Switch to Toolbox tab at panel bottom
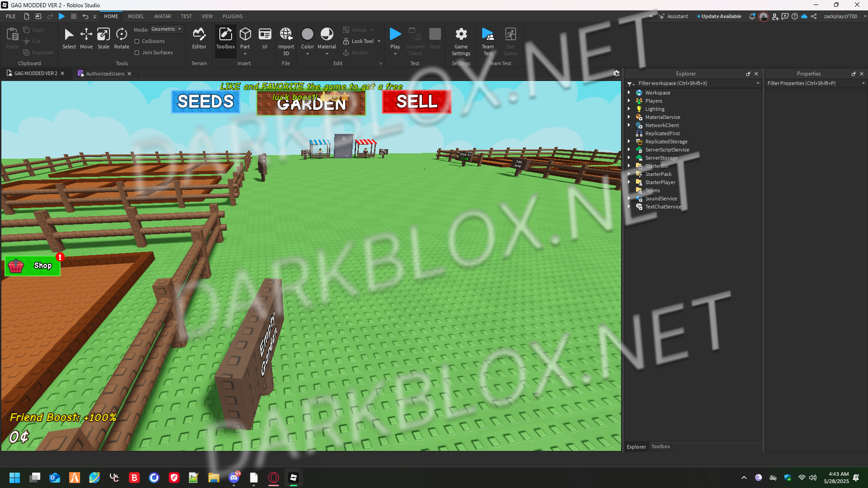The height and width of the screenshot is (488, 868). [660, 446]
